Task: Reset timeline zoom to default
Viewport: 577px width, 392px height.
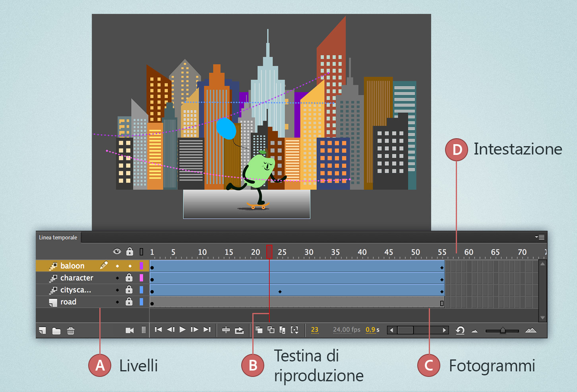Action: 460,330
